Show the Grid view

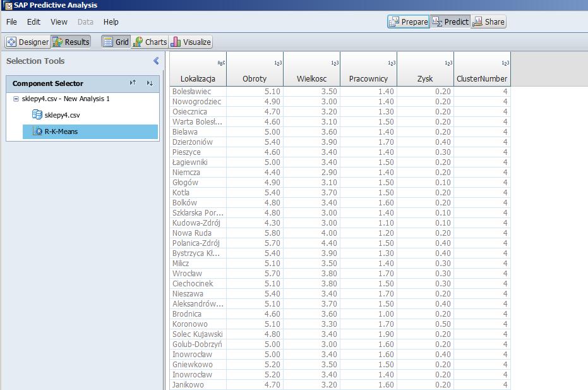(116, 42)
